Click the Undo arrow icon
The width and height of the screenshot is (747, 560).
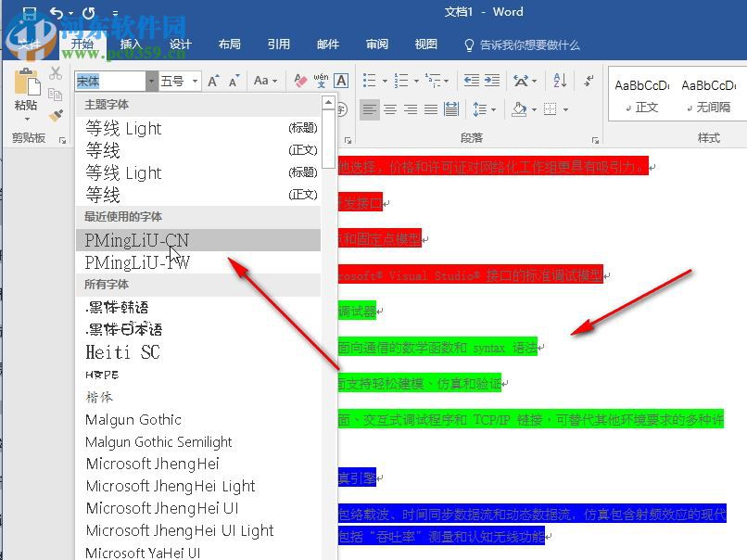coord(57,13)
